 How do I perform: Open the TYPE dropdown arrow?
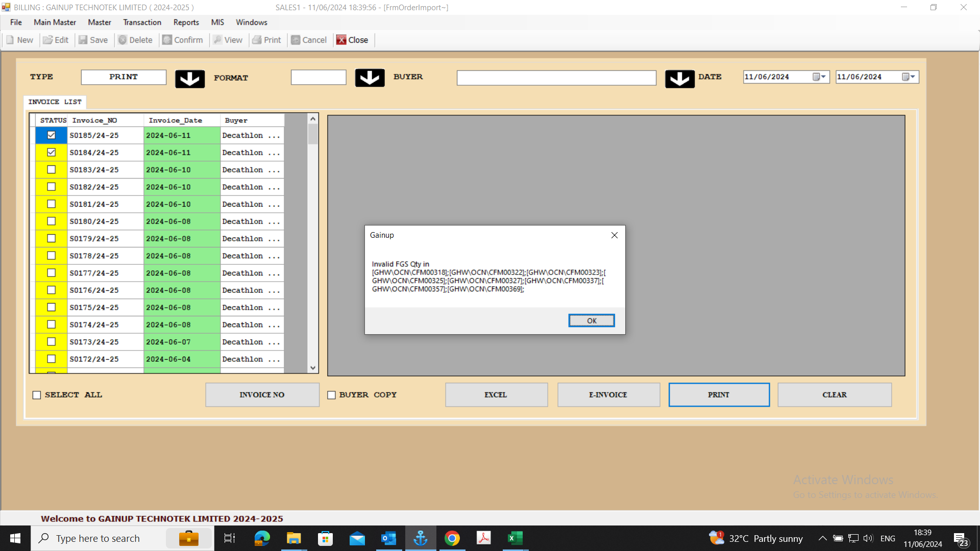point(190,79)
